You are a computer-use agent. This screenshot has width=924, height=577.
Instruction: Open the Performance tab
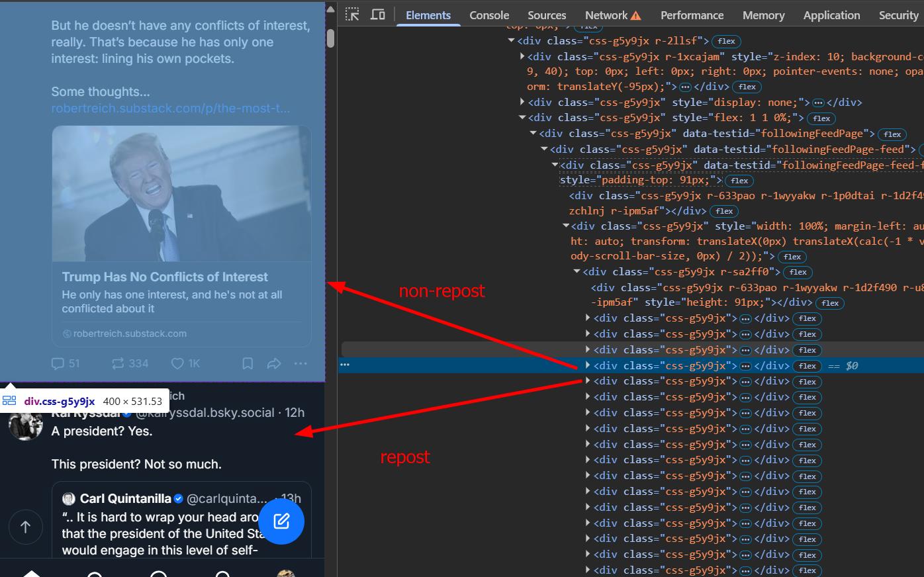click(692, 15)
